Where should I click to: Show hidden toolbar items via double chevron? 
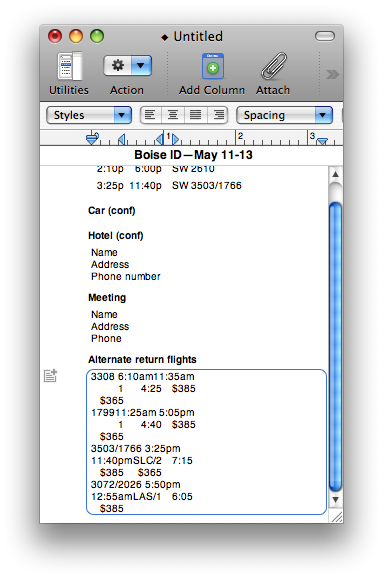pos(332,74)
